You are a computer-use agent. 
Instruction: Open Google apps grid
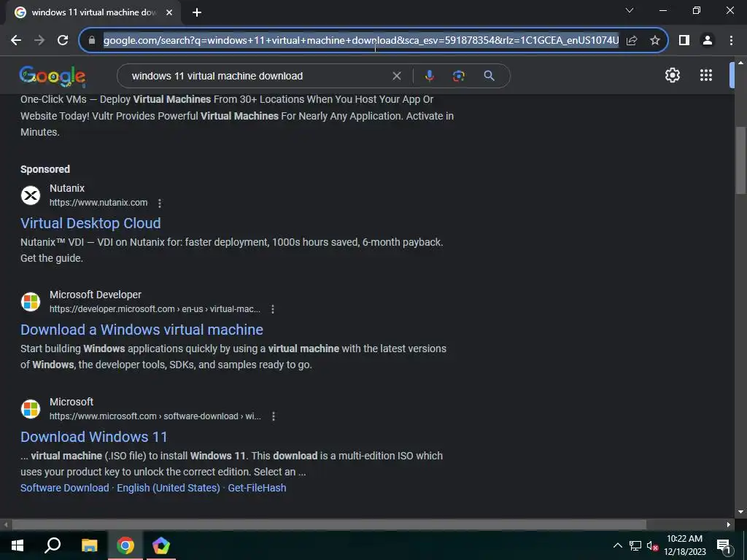tap(706, 75)
